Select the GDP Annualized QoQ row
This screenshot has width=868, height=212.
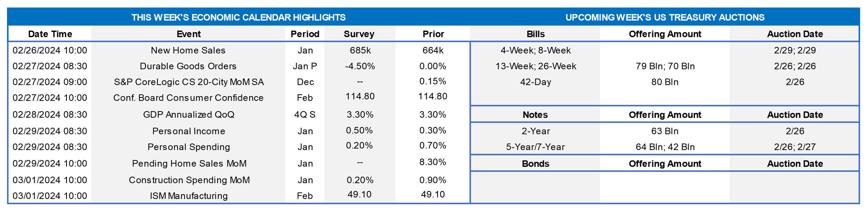point(188,115)
